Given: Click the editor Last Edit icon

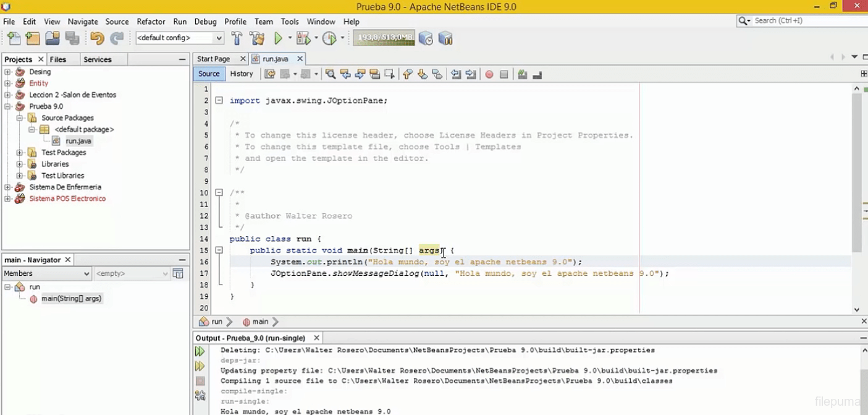Looking at the screenshot, I should click(x=270, y=74).
